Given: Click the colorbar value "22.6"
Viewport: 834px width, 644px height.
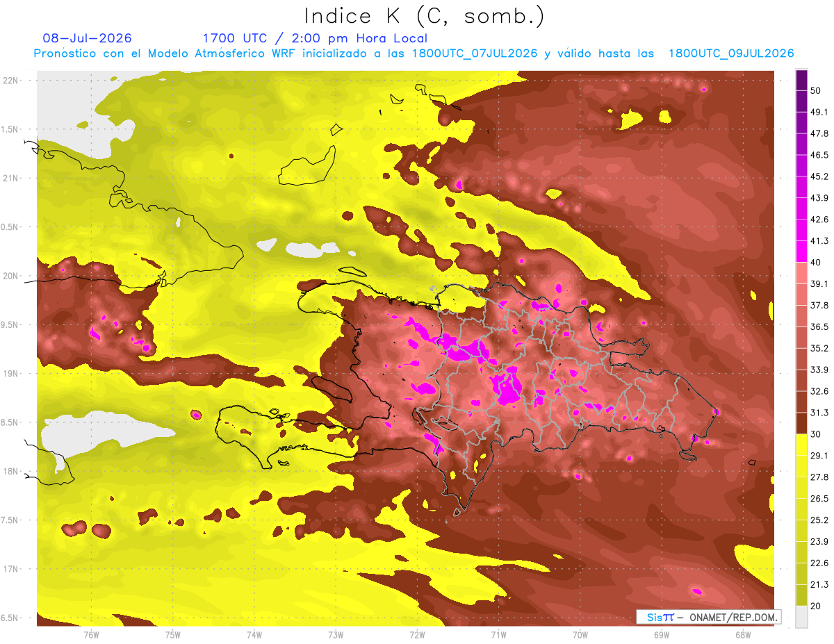Looking at the screenshot, I should pos(819,563).
